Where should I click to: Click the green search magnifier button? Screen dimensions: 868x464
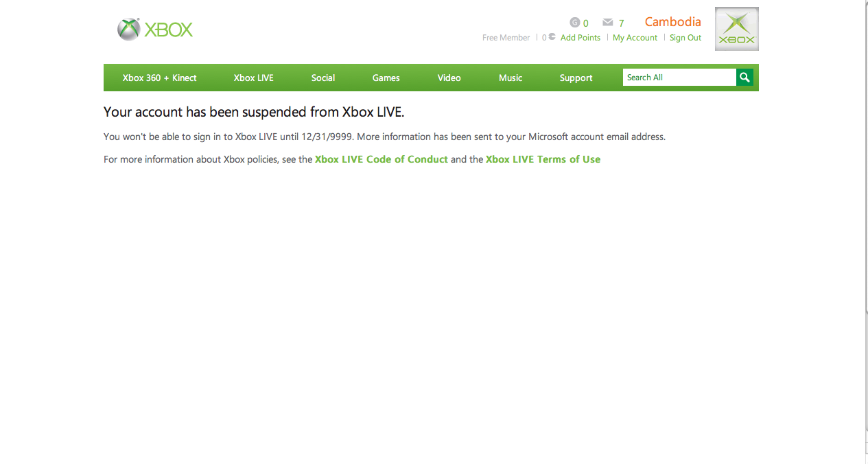744,78
